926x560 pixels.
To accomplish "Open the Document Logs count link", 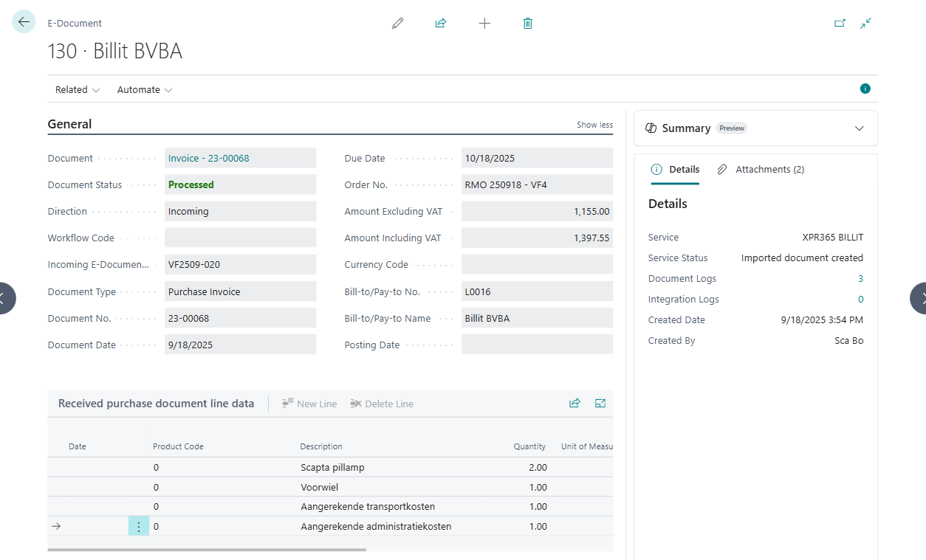I will tap(860, 278).
